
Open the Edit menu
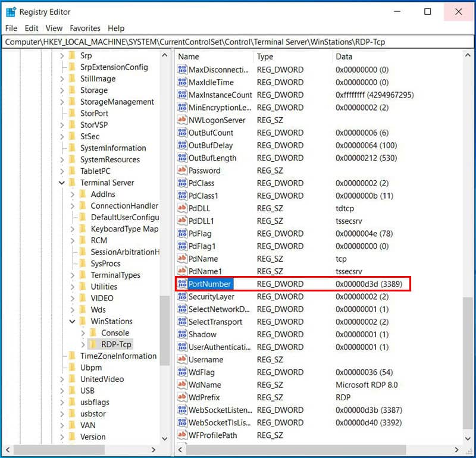click(32, 28)
